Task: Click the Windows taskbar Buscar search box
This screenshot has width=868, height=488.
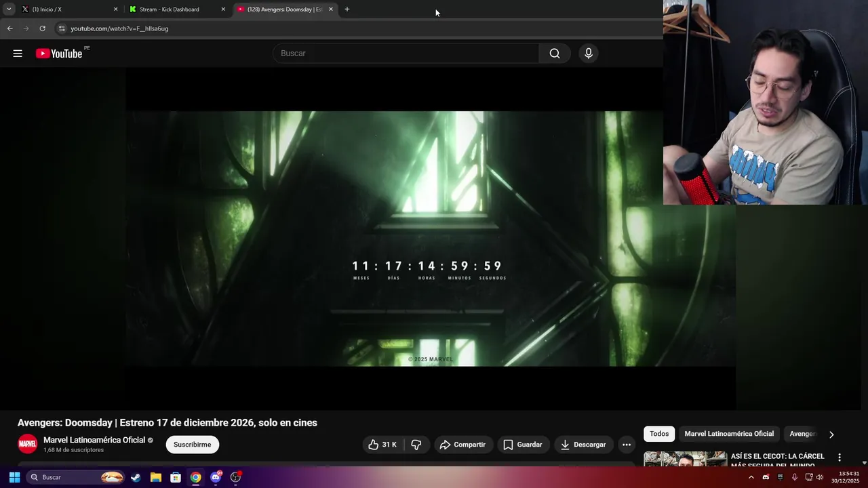Action: coord(76,477)
